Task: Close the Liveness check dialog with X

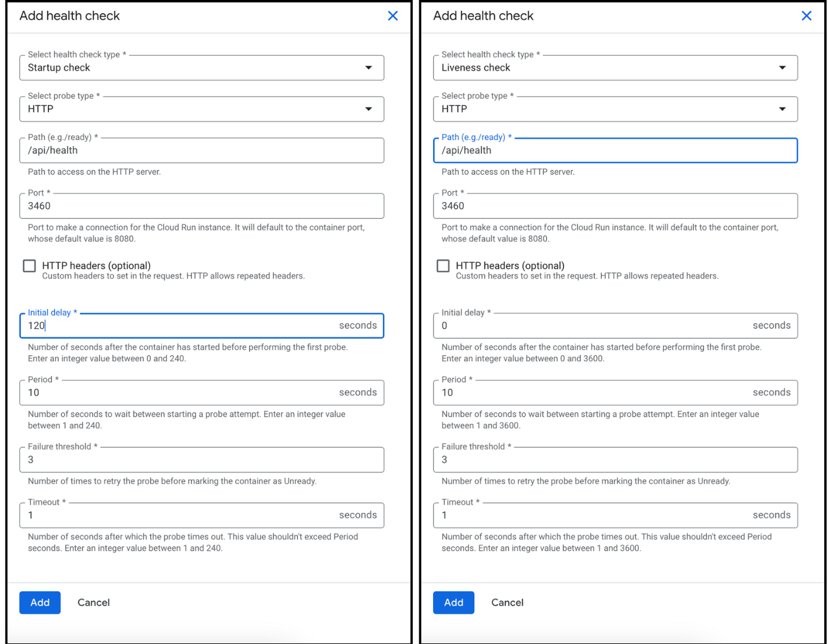Action: click(806, 16)
